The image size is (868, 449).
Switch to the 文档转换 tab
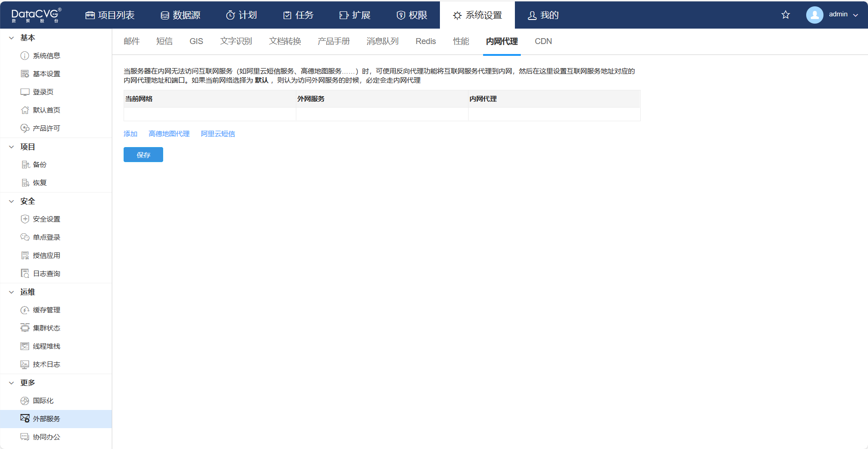[285, 41]
